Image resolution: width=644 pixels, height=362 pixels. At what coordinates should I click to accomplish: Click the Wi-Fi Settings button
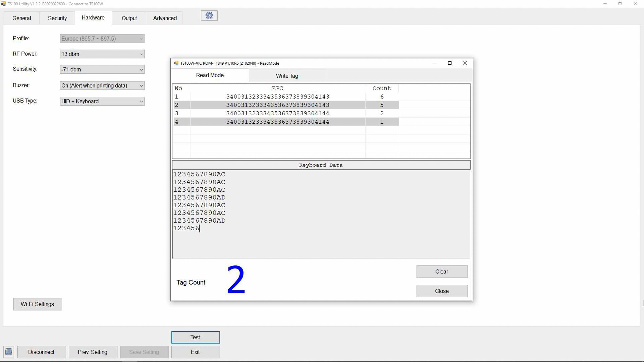pos(38,304)
